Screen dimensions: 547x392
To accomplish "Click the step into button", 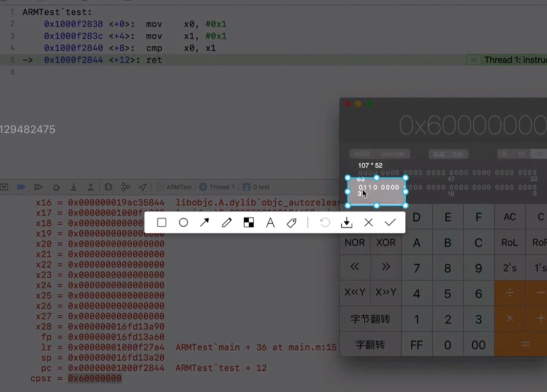I will [x=73, y=187].
